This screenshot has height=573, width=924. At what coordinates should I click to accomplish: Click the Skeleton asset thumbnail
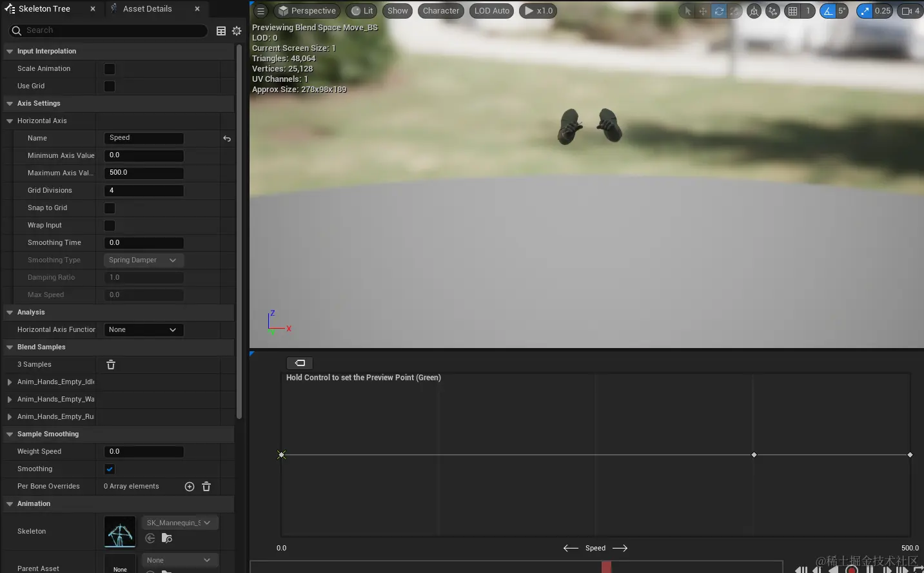click(x=120, y=532)
